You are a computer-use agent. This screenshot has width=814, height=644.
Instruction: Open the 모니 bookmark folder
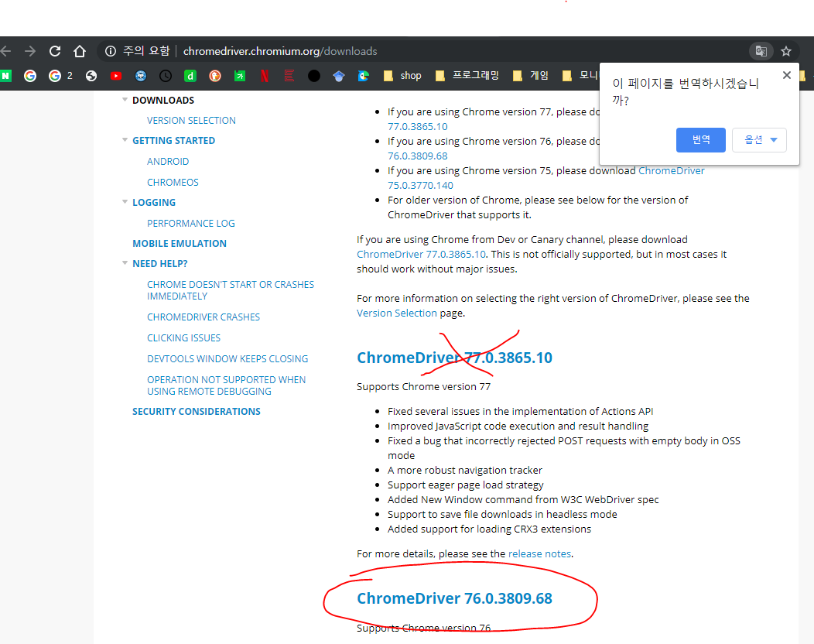(580, 76)
